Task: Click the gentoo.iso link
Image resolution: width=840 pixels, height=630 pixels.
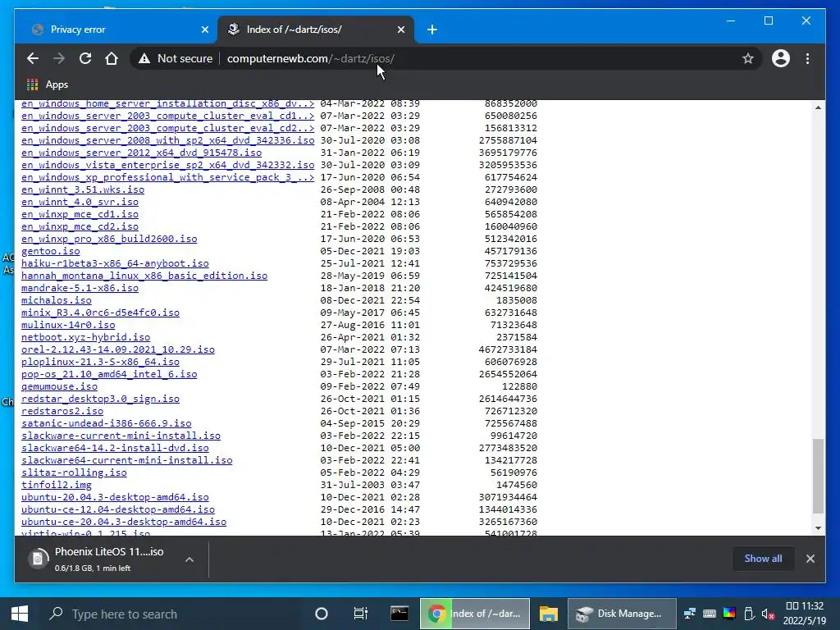Action: click(x=50, y=251)
